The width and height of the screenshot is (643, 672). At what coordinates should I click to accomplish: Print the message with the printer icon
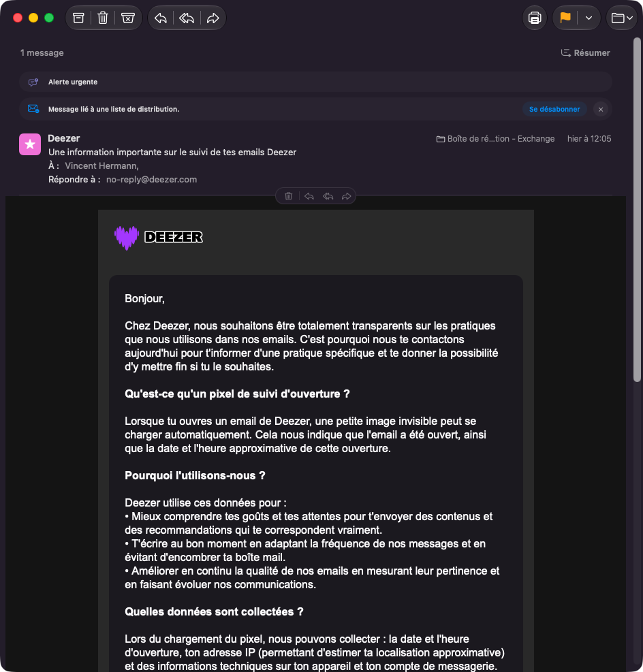[x=535, y=18]
